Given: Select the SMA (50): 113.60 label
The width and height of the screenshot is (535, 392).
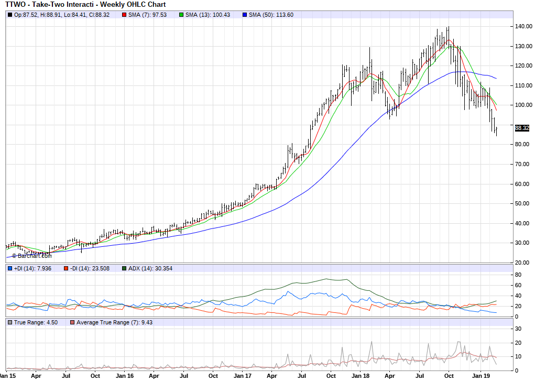Looking at the screenshot, I should pyautogui.click(x=271, y=15).
